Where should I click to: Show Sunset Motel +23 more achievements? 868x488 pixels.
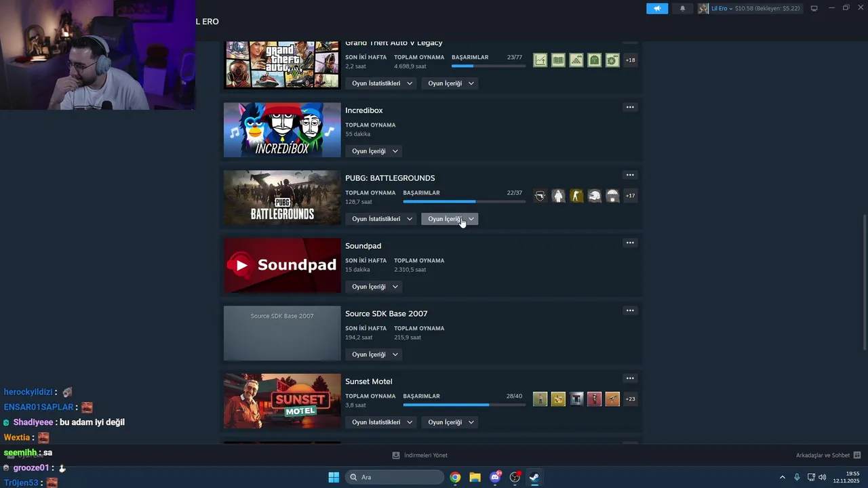pyautogui.click(x=631, y=399)
